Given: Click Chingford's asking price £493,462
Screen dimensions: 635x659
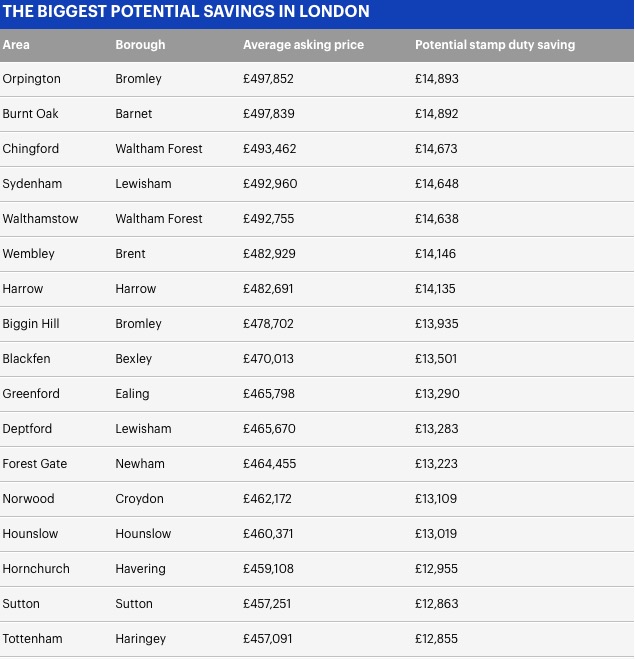Looking at the screenshot, I should point(269,149).
